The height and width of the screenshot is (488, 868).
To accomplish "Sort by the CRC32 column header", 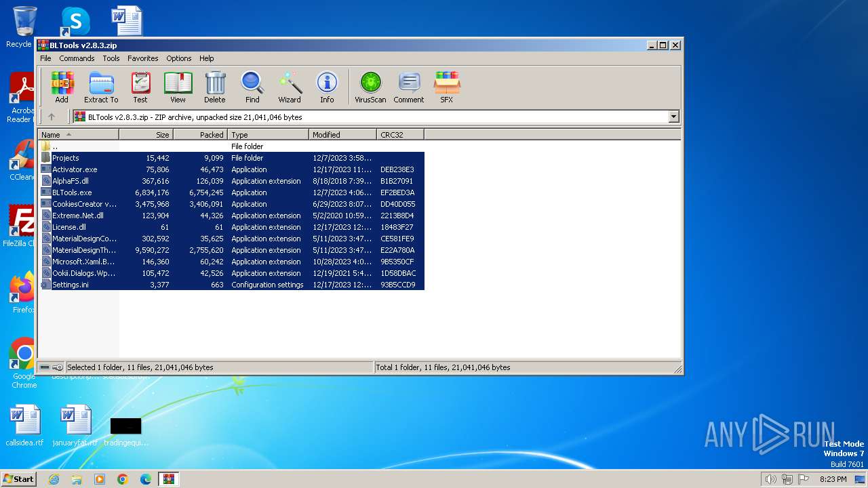I will coord(401,135).
